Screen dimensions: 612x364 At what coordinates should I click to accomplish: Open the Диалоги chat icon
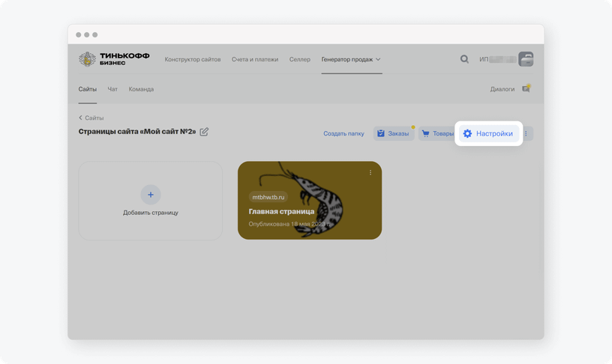[526, 89]
